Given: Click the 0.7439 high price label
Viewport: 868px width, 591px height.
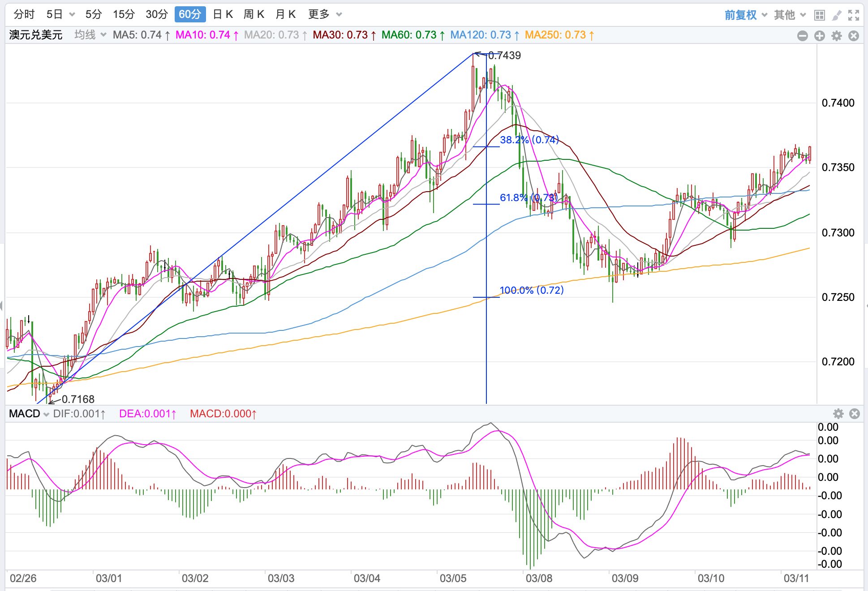Looking at the screenshot, I should [504, 56].
